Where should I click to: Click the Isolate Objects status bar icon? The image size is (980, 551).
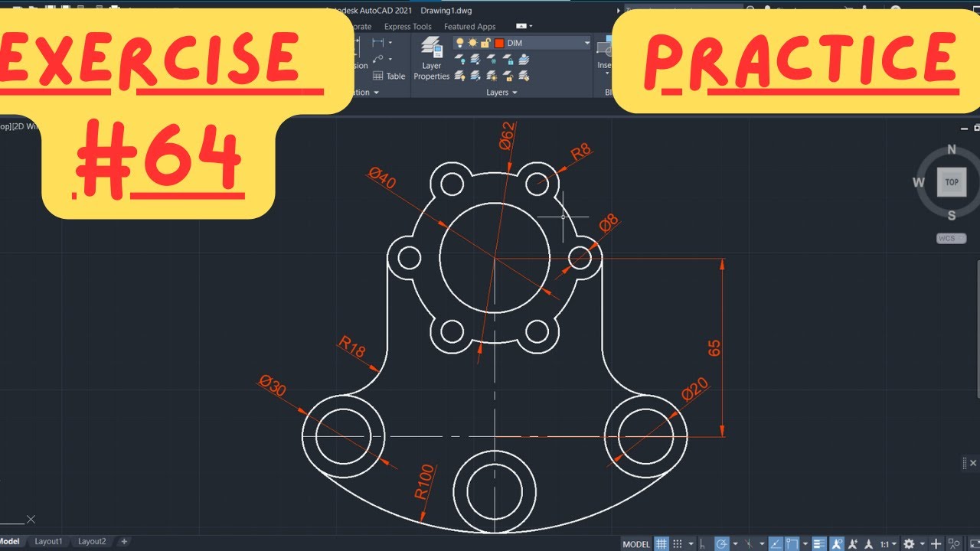point(953,544)
